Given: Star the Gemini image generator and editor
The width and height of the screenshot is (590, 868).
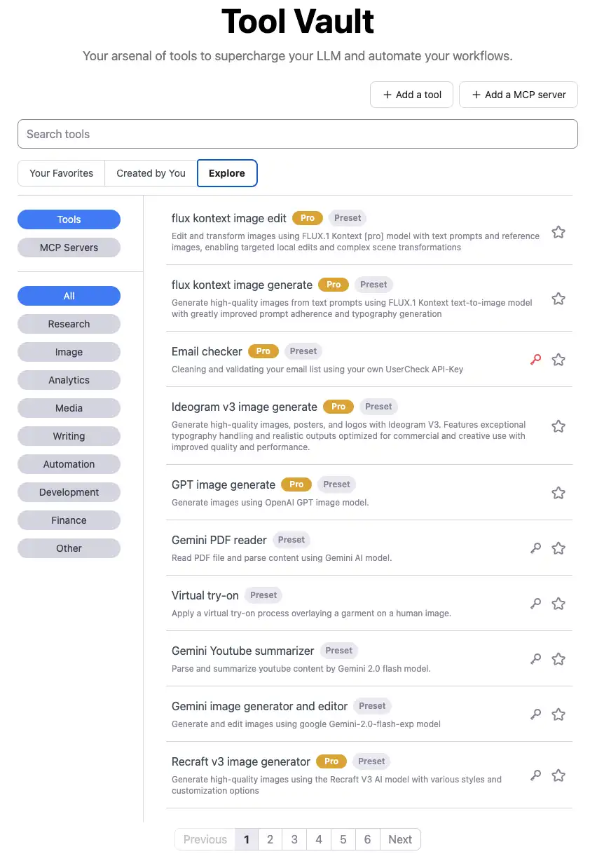Looking at the screenshot, I should (558, 714).
